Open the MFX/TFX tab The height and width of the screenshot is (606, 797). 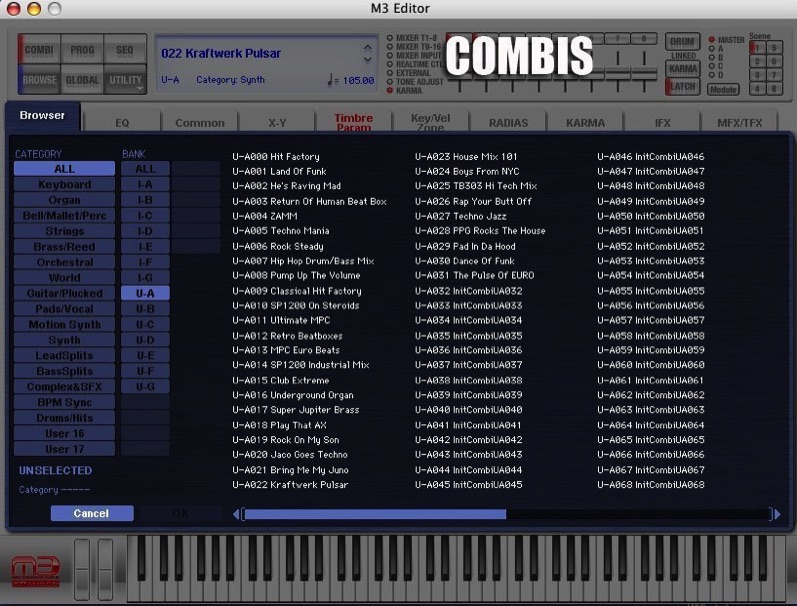(740, 123)
